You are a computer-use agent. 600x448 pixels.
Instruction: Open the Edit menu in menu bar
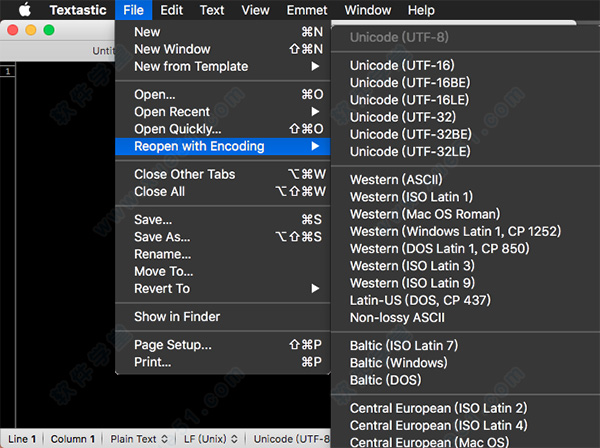click(171, 10)
